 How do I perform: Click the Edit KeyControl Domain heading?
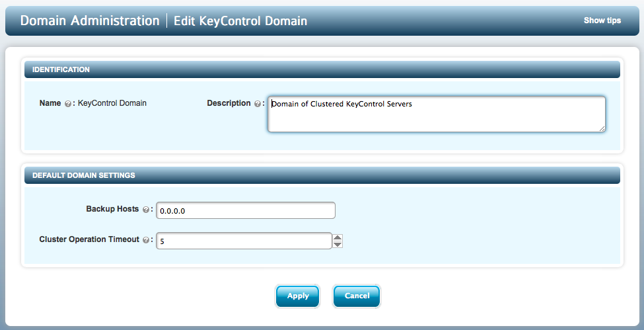(240, 21)
